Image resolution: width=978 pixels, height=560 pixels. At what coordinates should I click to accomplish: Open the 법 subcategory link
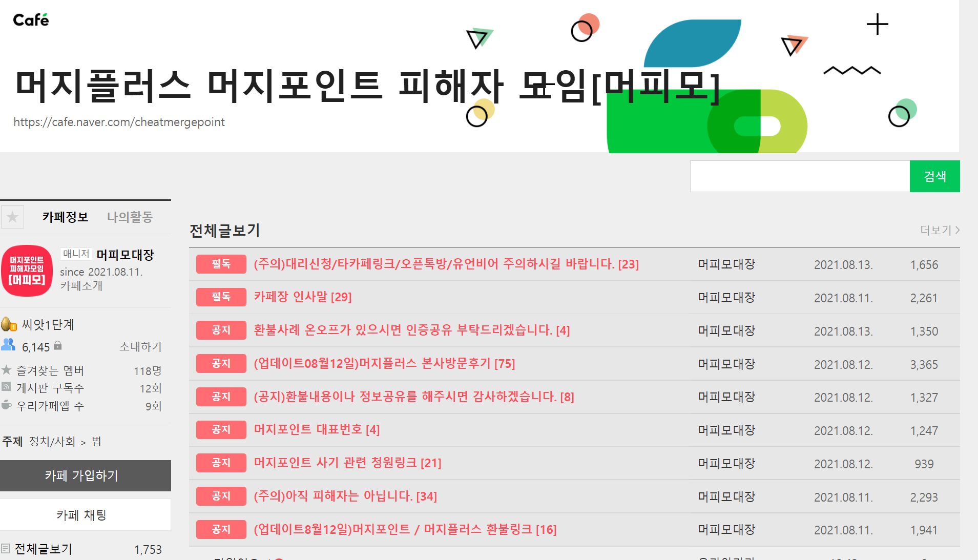[96, 441]
